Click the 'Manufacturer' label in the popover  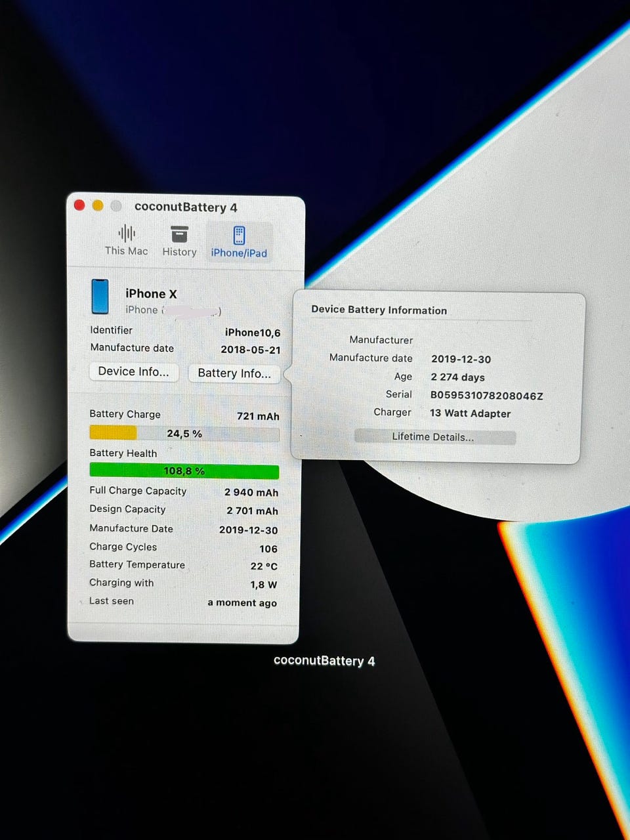tap(381, 340)
